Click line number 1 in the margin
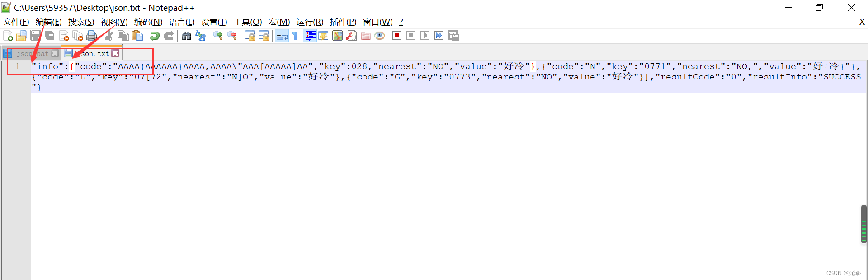The width and height of the screenshot is (868, 280). coord(17,66)
